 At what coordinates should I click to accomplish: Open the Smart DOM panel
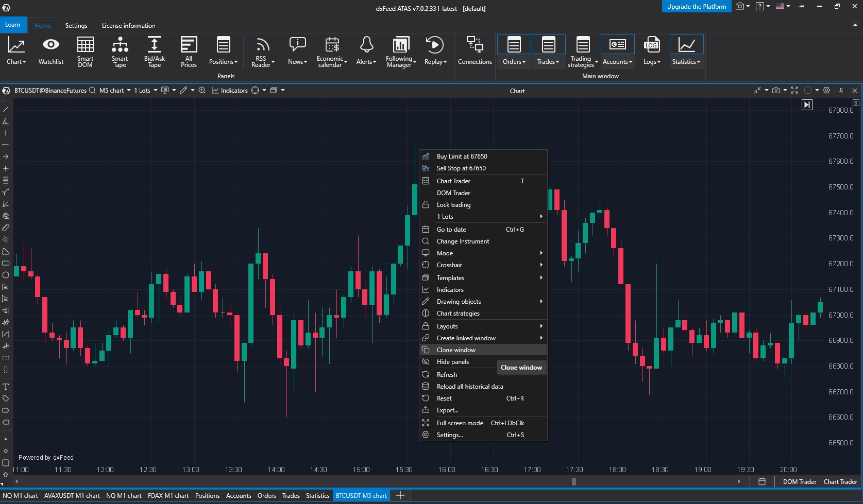[85, 51]
